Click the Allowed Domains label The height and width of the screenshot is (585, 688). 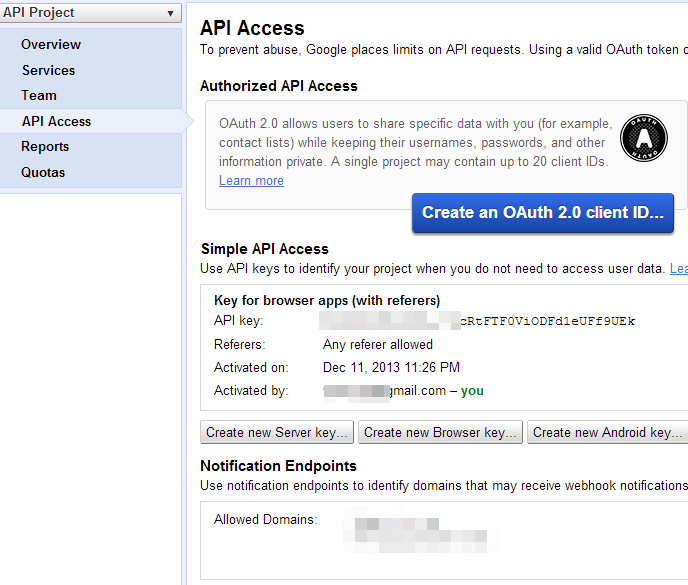point(265,520)
